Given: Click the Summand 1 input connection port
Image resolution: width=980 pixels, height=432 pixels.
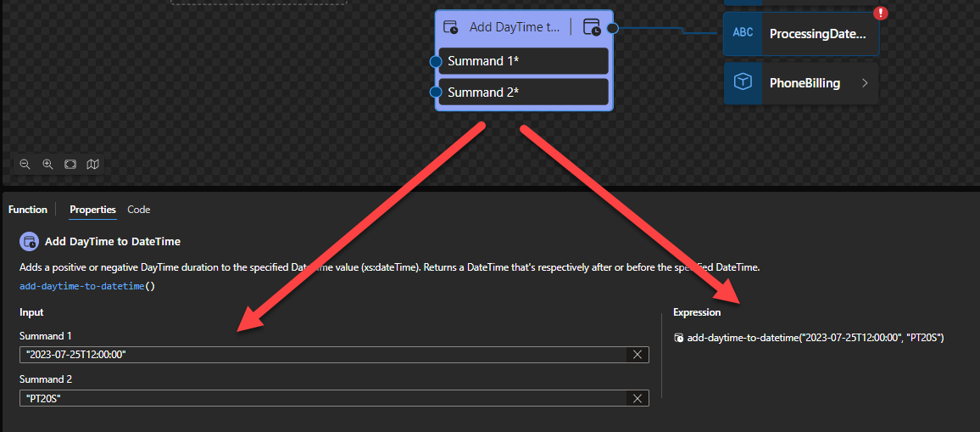Looking at the screenshot, I should point(436,61).
